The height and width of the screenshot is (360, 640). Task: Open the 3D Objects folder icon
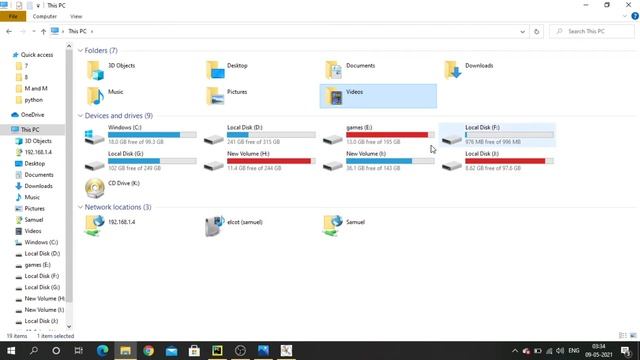(95, 70)
